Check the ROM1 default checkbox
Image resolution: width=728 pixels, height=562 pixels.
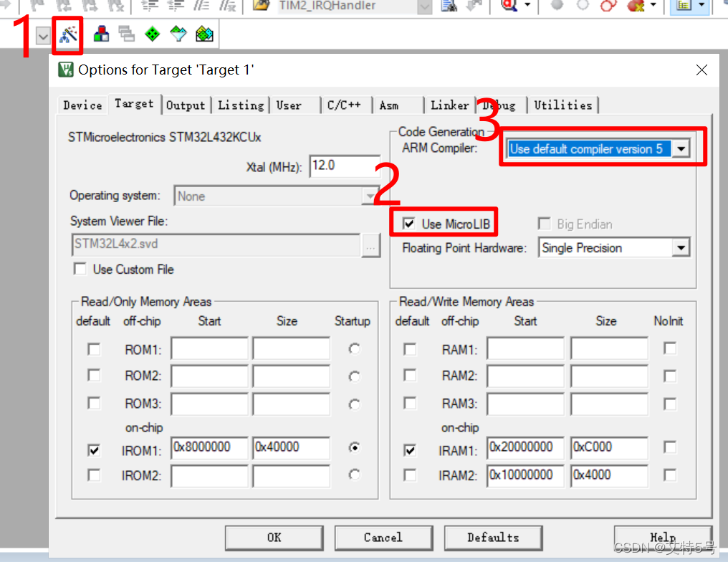[94, 349]
